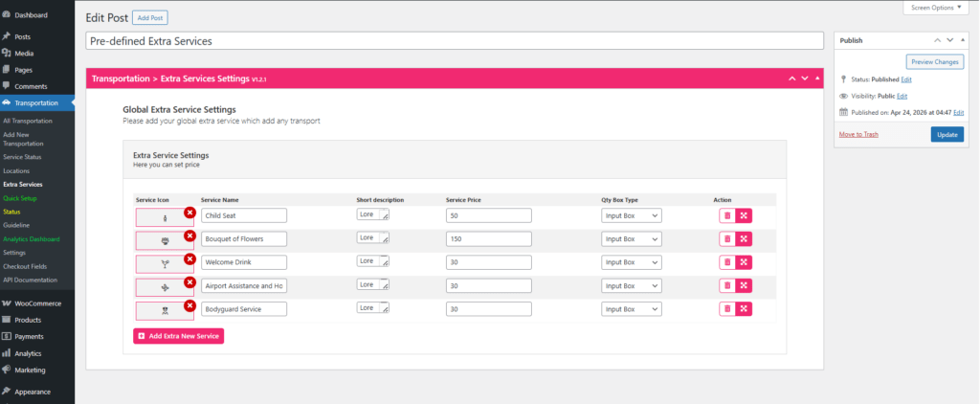The width and height of the screenshot is (980, 404).
Task: Delete the Child Seat row with trash icon
Action: 727,215
